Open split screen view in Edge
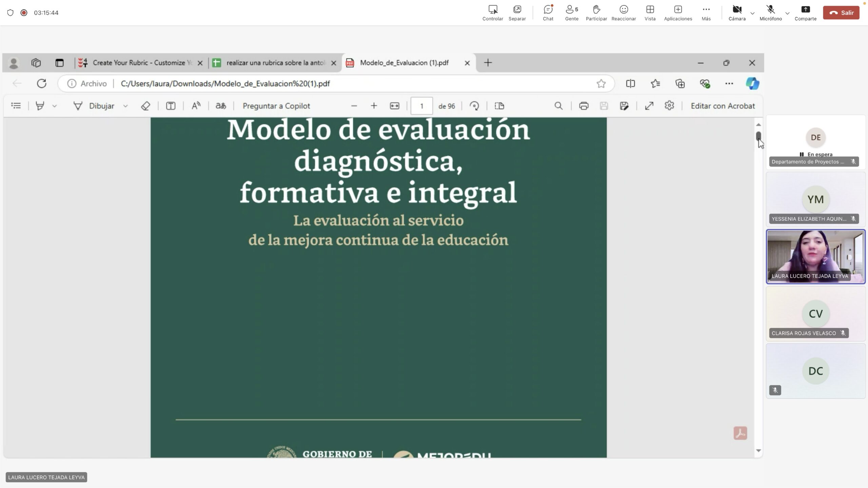868x488 pixels. tap(630, 83)
